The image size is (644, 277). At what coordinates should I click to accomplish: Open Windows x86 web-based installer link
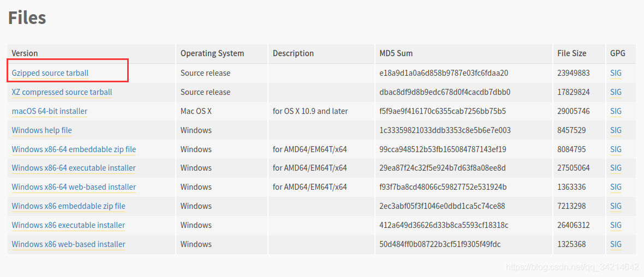click(68, 244)
